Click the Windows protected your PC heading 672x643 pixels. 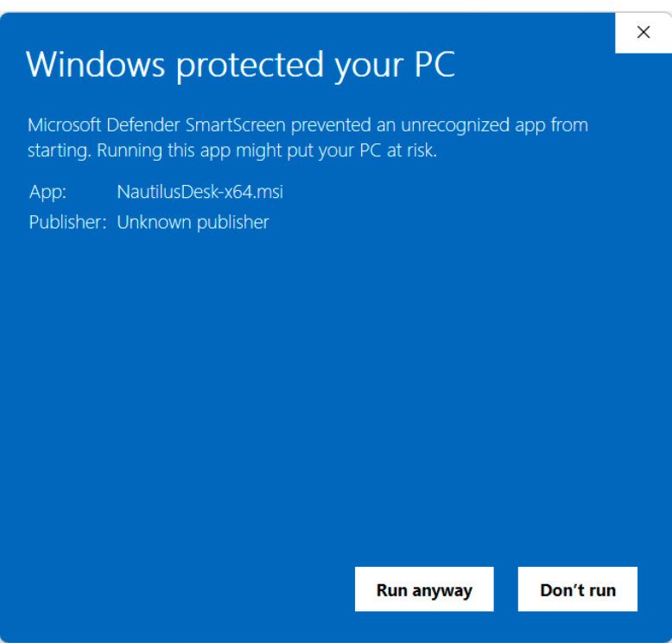pos(240,65)
